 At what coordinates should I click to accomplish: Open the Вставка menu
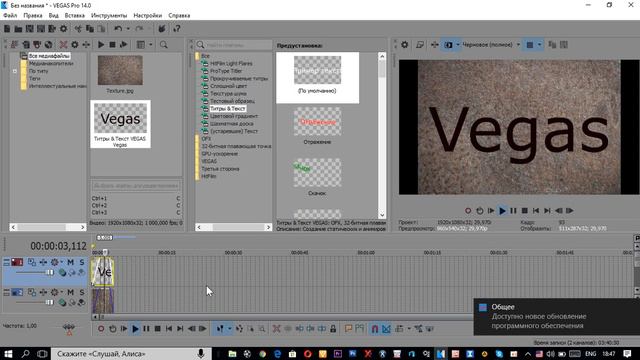pos(75,16)
